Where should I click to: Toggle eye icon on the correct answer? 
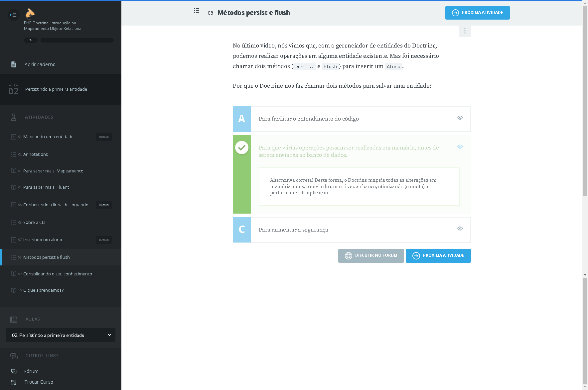(x=460, y=147)
